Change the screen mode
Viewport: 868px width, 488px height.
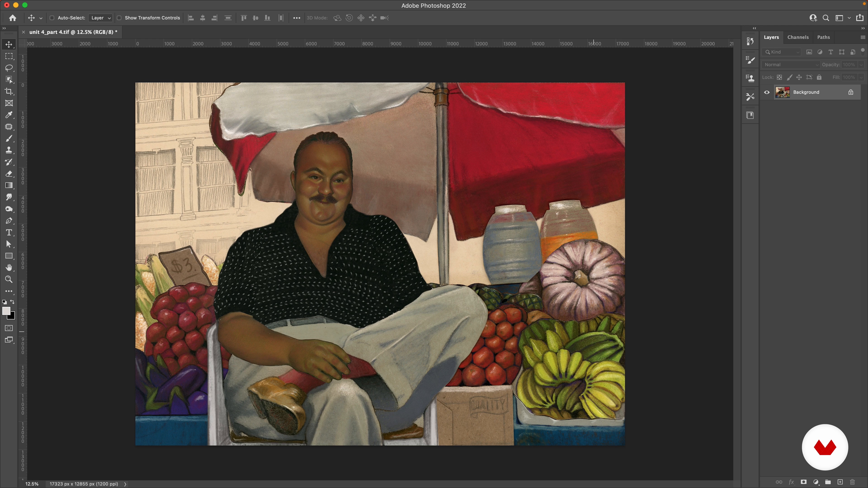tap(9, 340)
